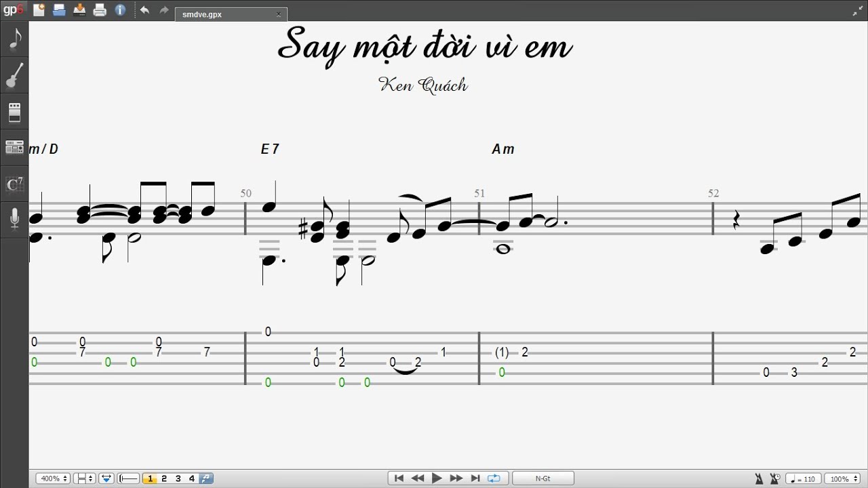Open the 400% zoom dropdown

click(x=53, y=479)
